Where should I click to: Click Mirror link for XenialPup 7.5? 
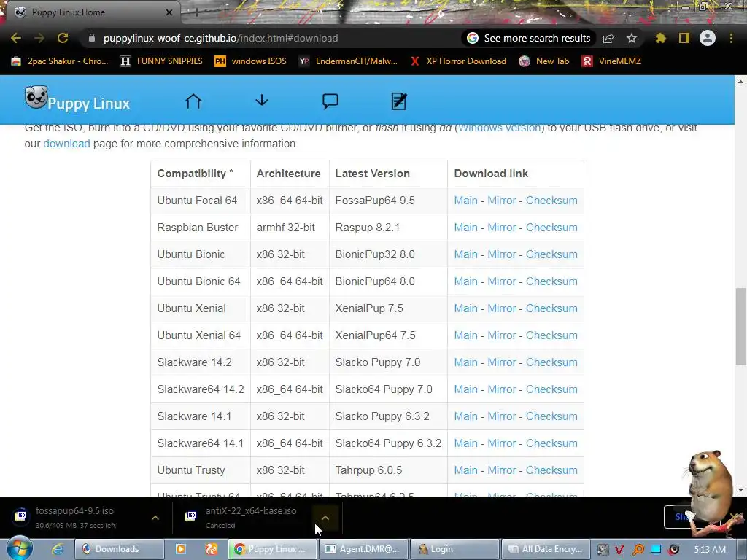[x=502, y=308]
